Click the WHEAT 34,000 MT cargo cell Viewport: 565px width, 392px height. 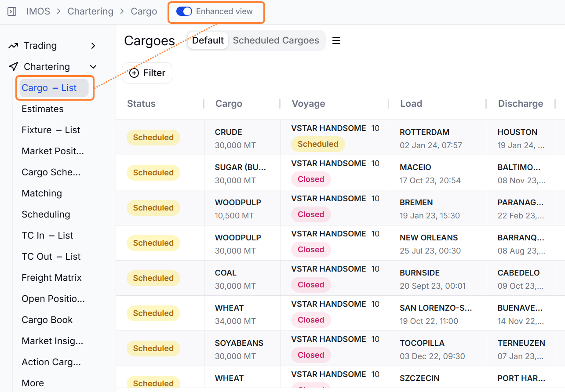[242, 313]
